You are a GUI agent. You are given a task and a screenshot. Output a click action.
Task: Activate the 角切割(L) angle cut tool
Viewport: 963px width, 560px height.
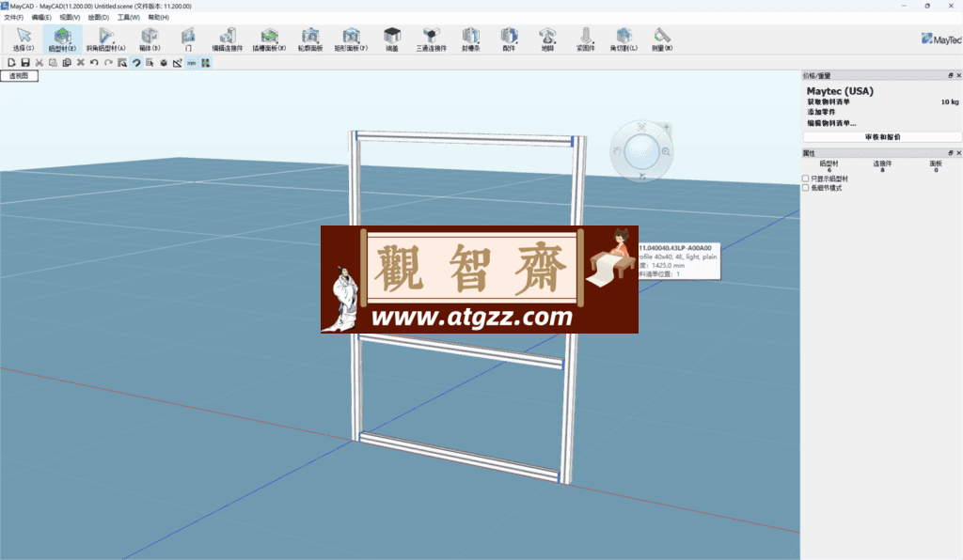pos(624,39)
